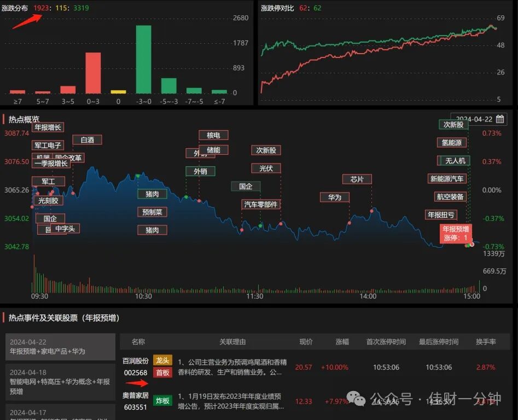Click the 14:00 time axis label

pyautogui.click(x=368, y=296)
